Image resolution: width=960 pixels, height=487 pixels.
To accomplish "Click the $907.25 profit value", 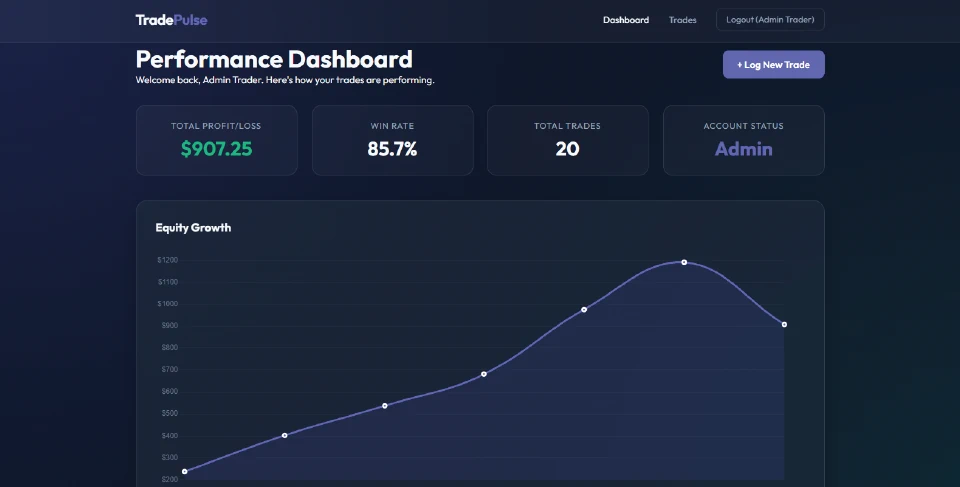I will point(217,150).
